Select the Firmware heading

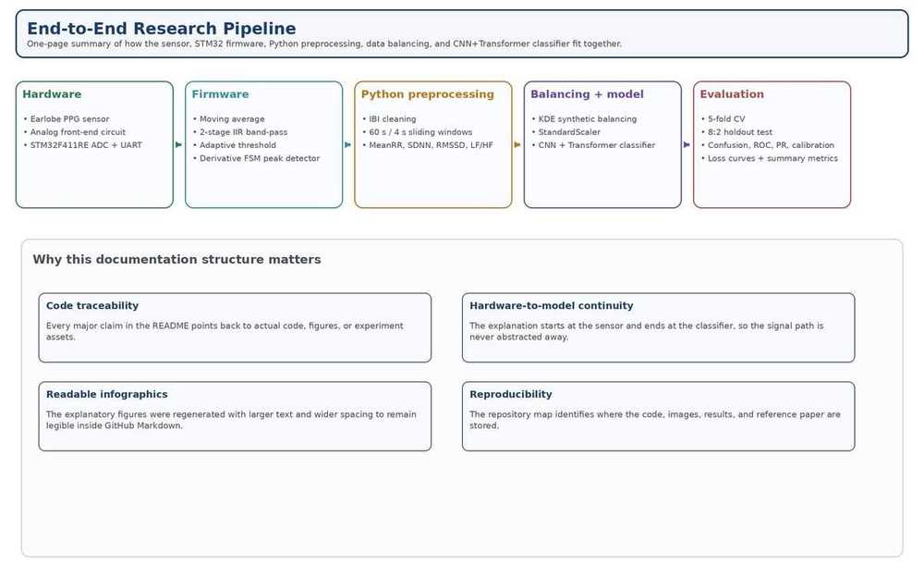[x=221, y=94]
